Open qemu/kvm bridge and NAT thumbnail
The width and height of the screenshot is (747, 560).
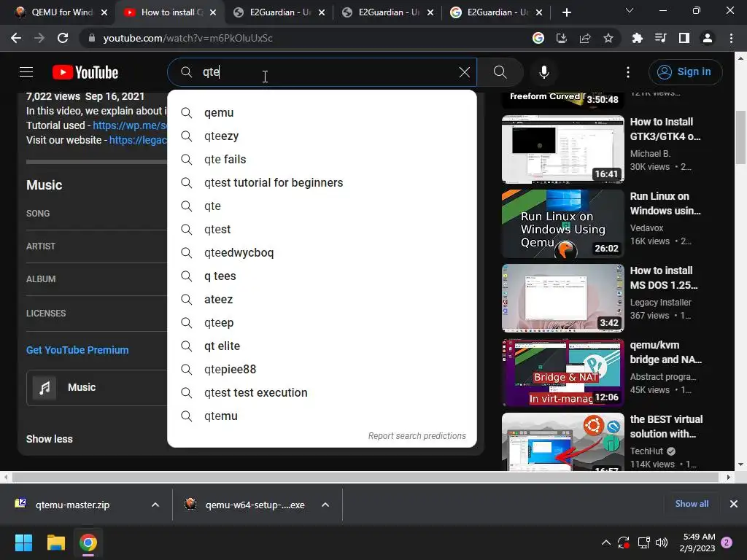coord(562,372)
